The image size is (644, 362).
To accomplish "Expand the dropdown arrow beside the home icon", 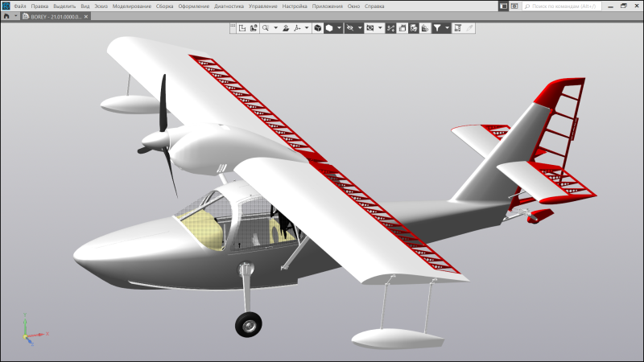I will click(x=15, y=16).
